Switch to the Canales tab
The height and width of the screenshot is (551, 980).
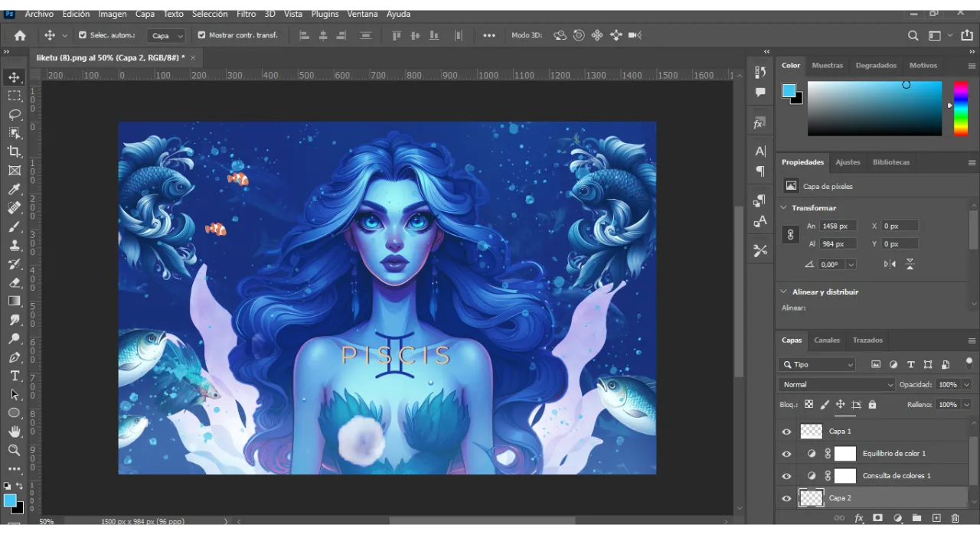(x=827, y=341)
